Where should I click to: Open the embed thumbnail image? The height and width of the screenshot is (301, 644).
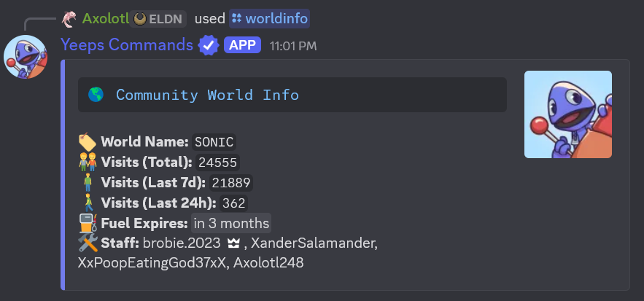point(568,114)
